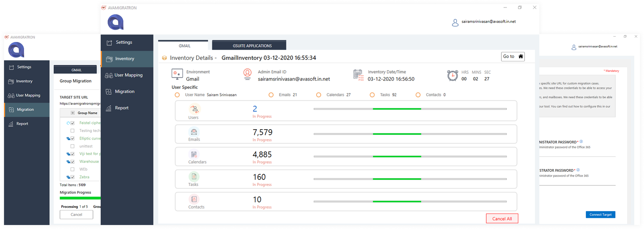644x229 pixels.
Task: Click the Tasks progress bar
Action: pos(410,179)
